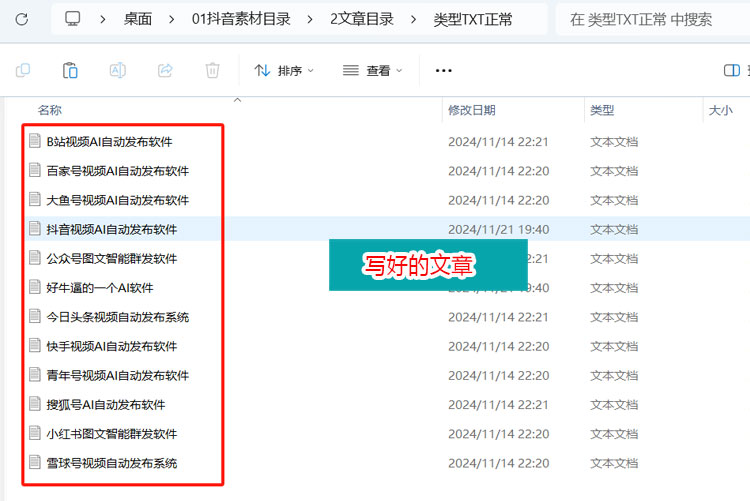Image resolution: width=750 pixels, height=501 pixels.
Task: Select file 小红书图文智能群发软件
Action: click(111, 434)
